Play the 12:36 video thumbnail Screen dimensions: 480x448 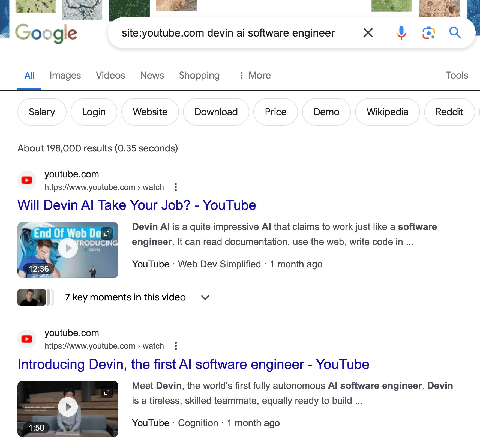click(x=68, y=250)
